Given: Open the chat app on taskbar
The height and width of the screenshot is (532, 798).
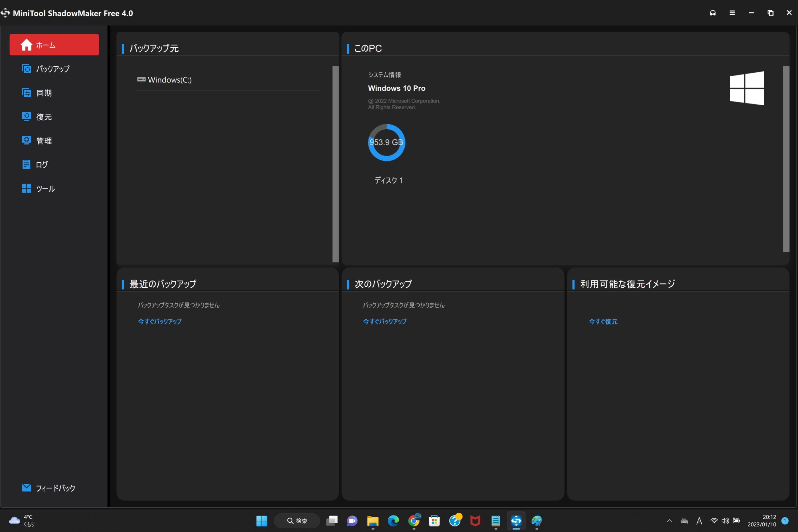Looking at the screenshot, I should pyautogui.click(x=352, y=520).
